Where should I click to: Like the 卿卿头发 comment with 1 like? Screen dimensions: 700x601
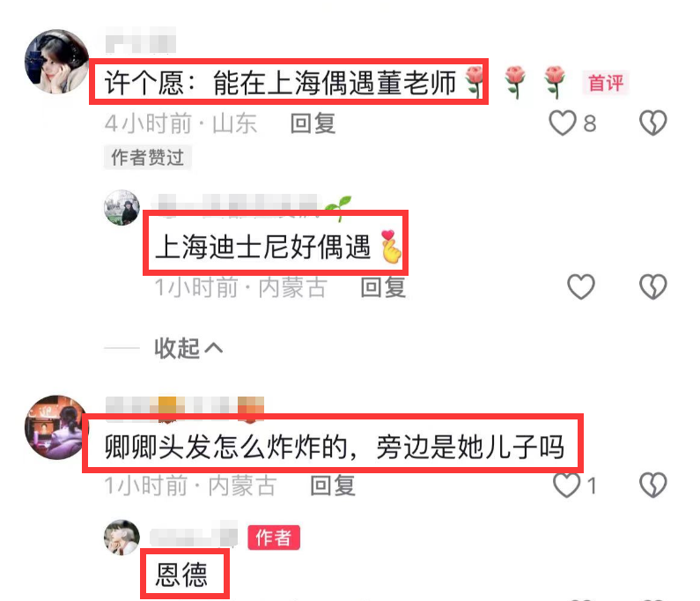(566, 486)
